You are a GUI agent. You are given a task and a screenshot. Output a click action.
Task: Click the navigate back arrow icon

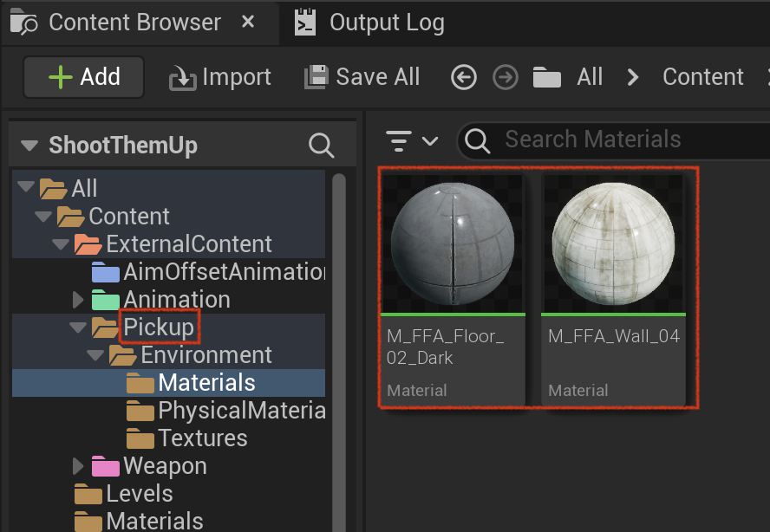tap(464, 77)
